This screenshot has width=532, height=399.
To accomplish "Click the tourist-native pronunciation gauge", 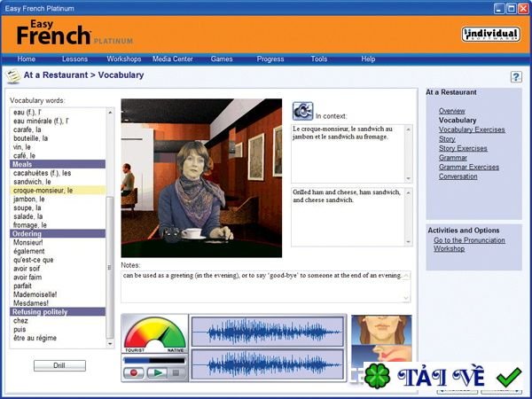I will coord(154,334).
